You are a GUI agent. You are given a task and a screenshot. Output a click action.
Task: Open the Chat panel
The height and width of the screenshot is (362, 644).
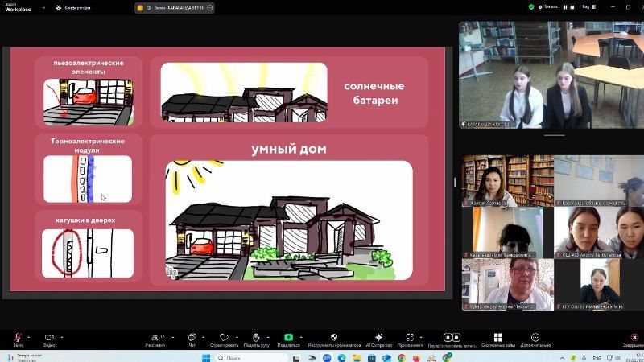192,337
